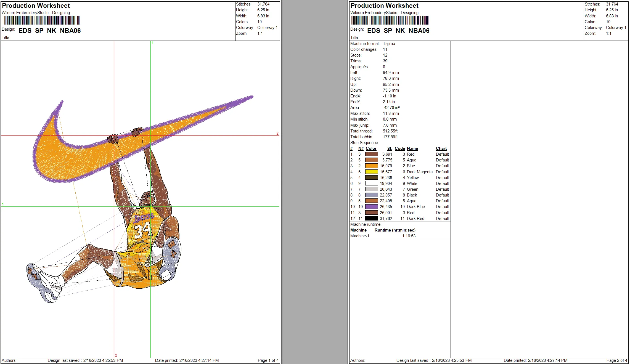630x364 pixels.
Task: Click stitch count 31,762 in stop row 12
Action: tap(386, 219)
